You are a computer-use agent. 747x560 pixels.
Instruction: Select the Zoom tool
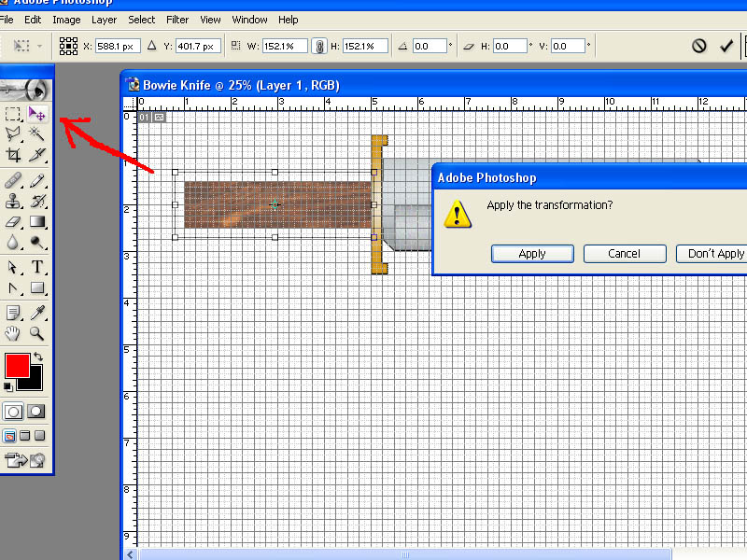click(36, 333)
